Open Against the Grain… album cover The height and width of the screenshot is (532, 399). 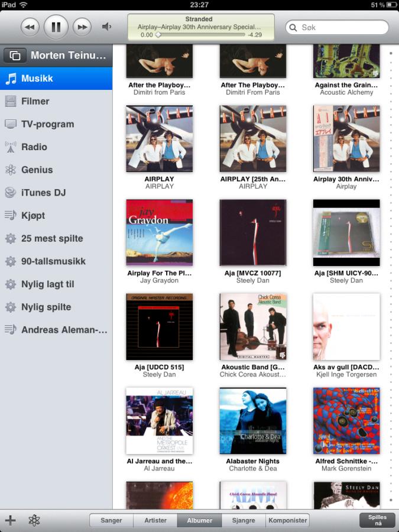[x=346, y=61]
